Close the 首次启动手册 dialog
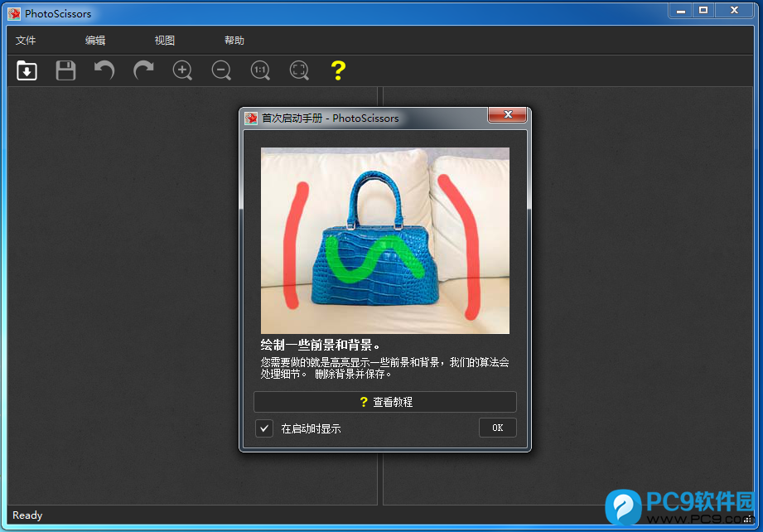 (508, 115)
